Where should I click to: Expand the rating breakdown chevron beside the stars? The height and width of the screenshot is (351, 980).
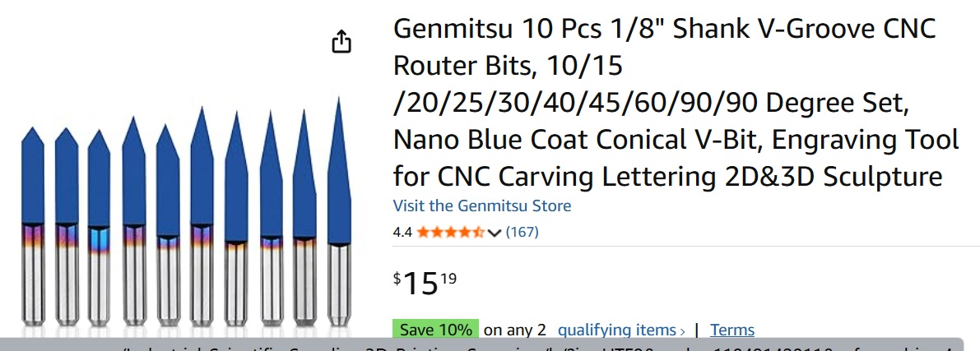point(495,233)
